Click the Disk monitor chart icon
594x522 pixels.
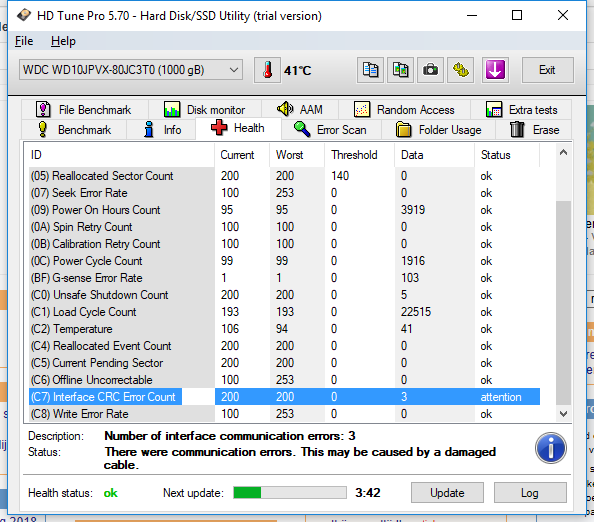[172, 109]
